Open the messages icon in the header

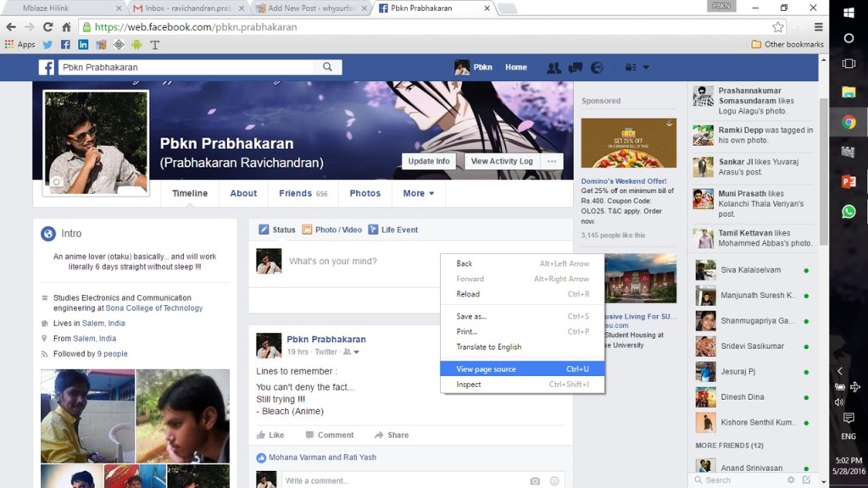[x=576, y=68]
